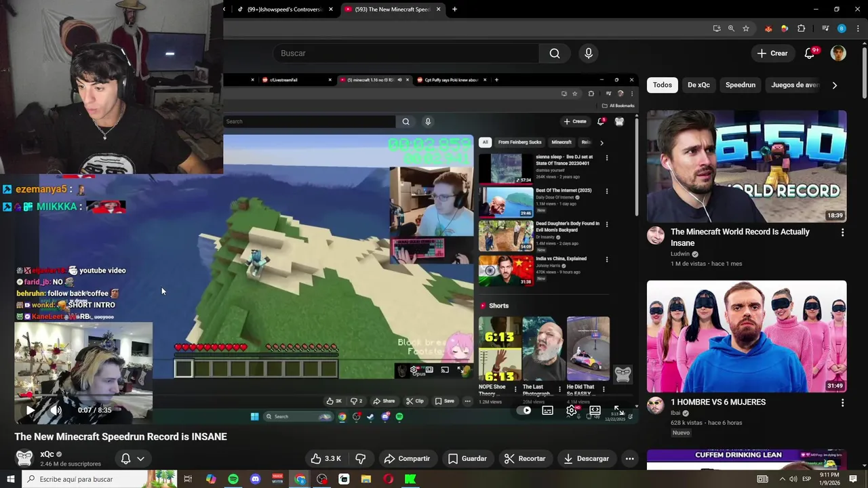Open YouTube notifications bell showing 9+
The image size is (868, 488).
coord(810,54)
